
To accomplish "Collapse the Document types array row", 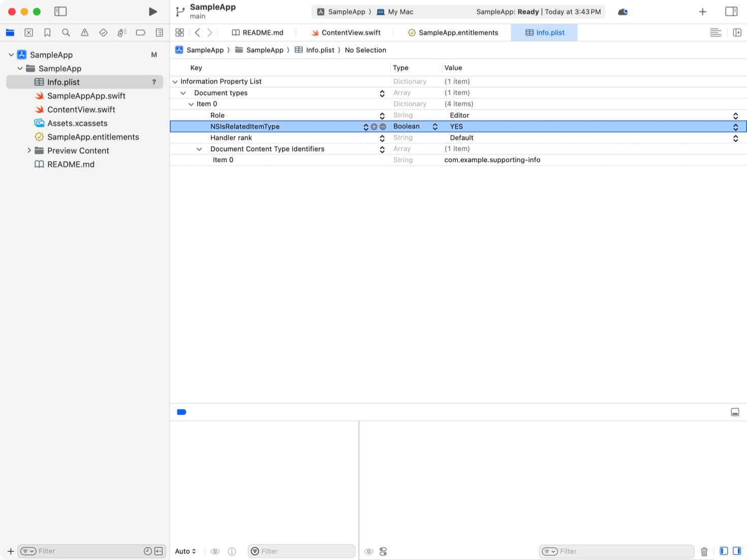I will (183, 93).
